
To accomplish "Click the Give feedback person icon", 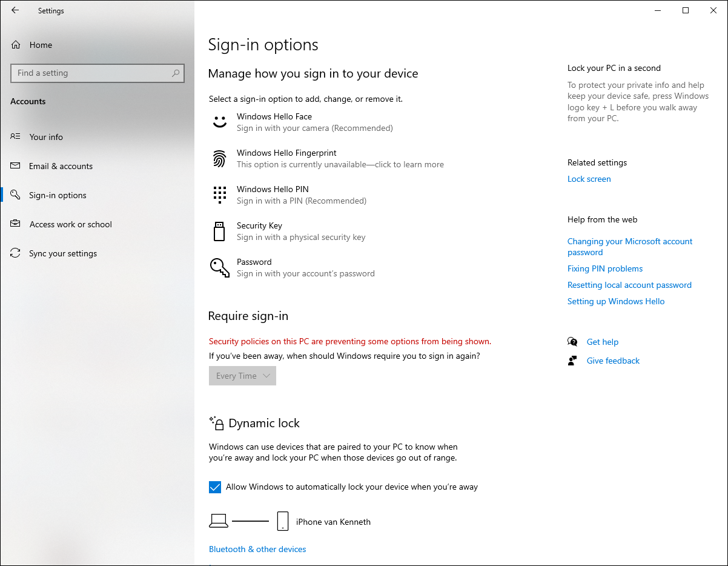I will point(572,361).
